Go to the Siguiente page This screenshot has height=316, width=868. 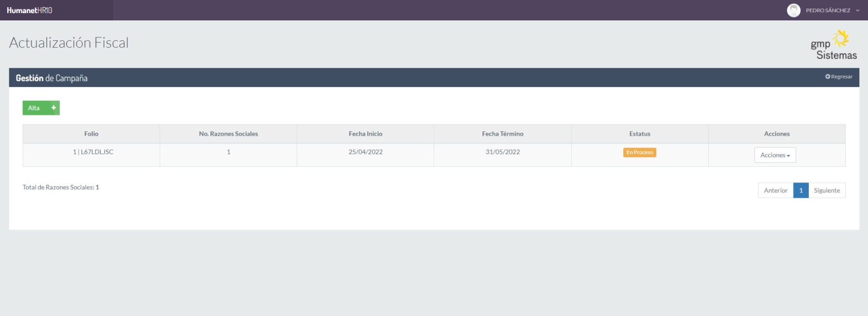click(x=826, y=191)
